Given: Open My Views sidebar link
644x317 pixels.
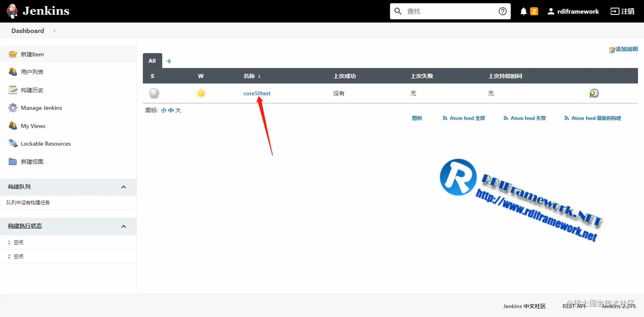Looking at the screenshot, I should [33, 126].
